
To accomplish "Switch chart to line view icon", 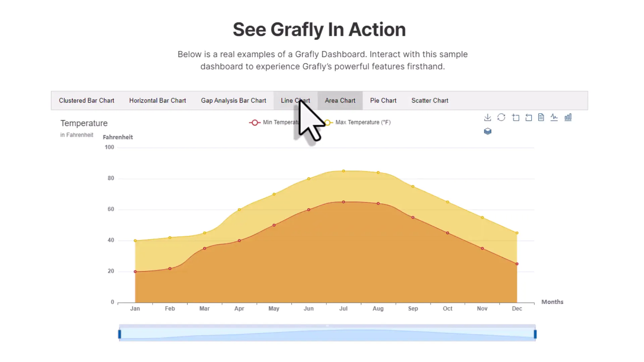I will pyautogui.click(x=554, y=117).
